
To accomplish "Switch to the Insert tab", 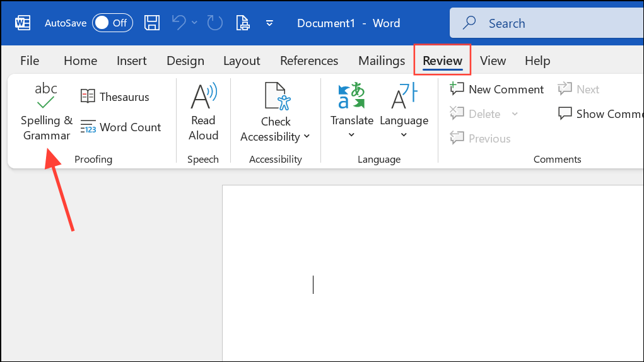I will tap(131, 61).
